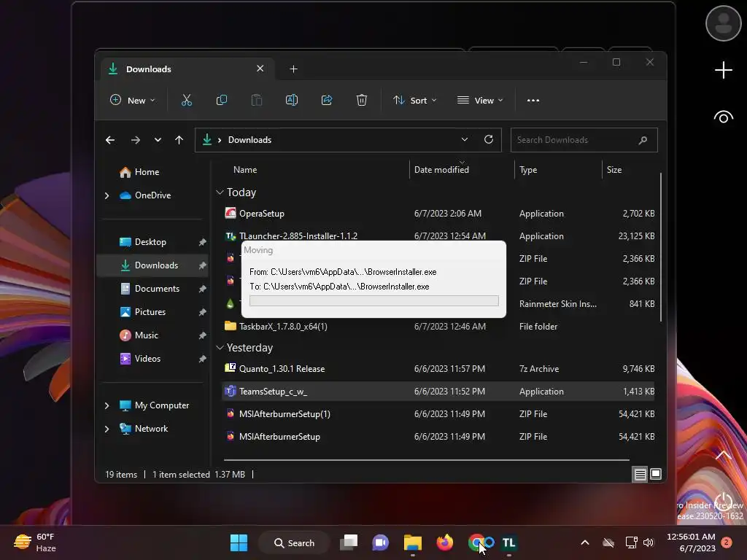Click Search on the taskbar
Screen dimensions: 747x560
[294, 542]
